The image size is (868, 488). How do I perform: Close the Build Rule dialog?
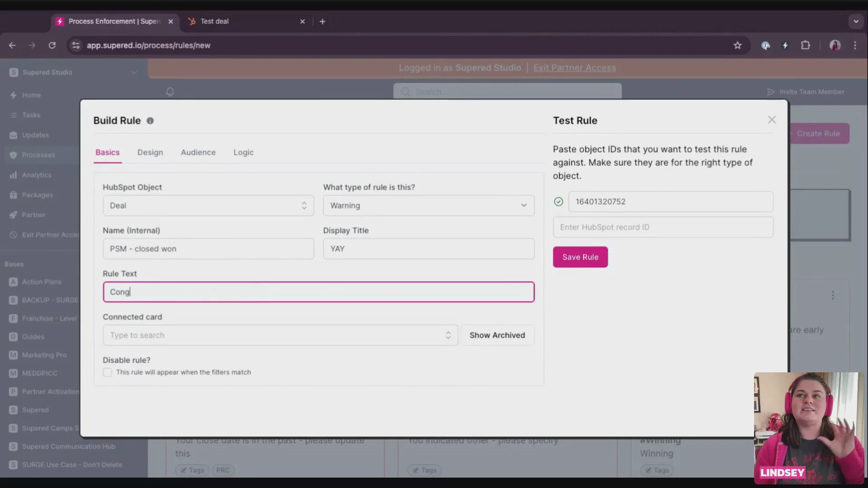[772, 120]
